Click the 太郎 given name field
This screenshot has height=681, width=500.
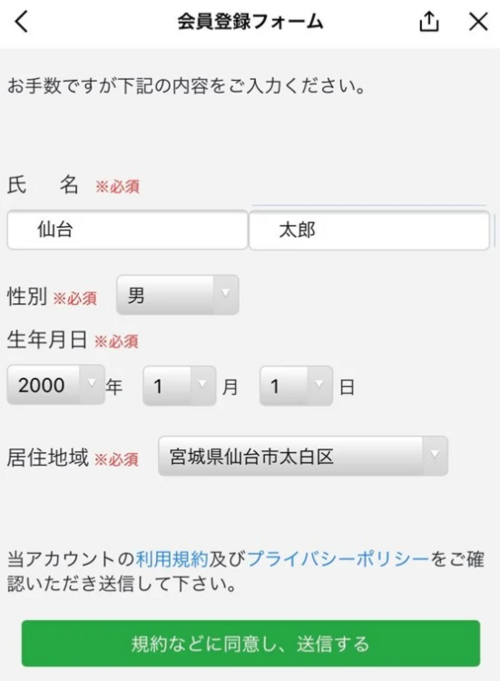(369, 230)
